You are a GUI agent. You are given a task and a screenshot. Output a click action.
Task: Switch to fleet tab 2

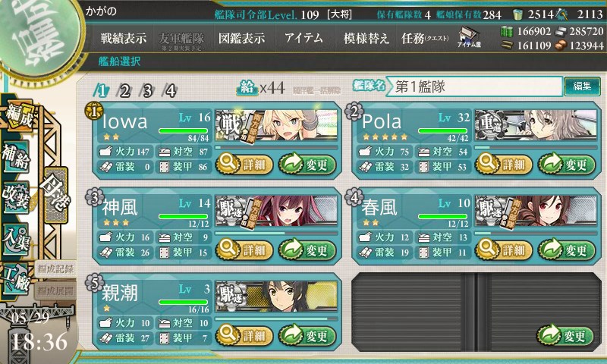[x=124, y=91]
